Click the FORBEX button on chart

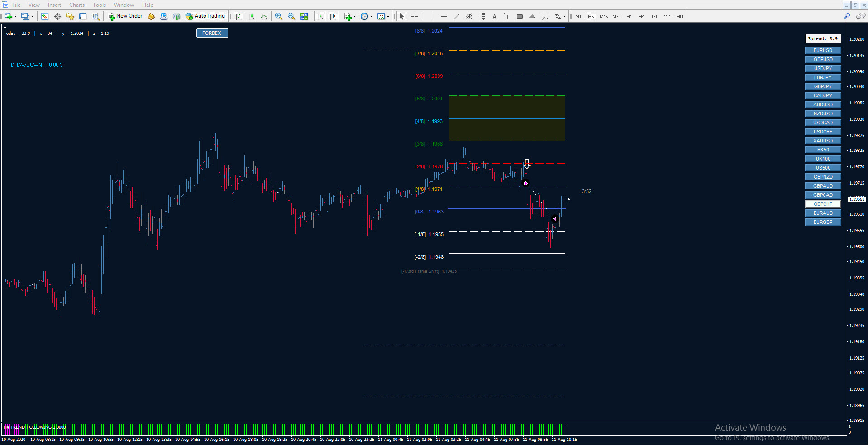point(212,33)
